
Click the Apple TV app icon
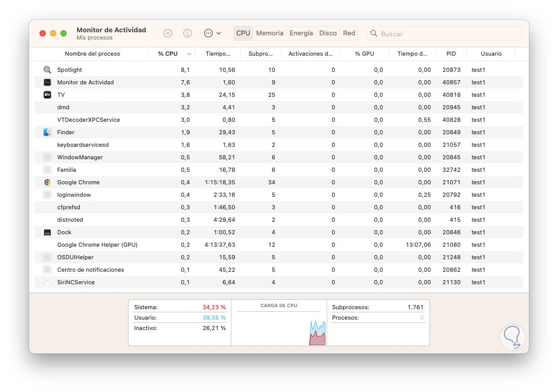click(47, 95)
